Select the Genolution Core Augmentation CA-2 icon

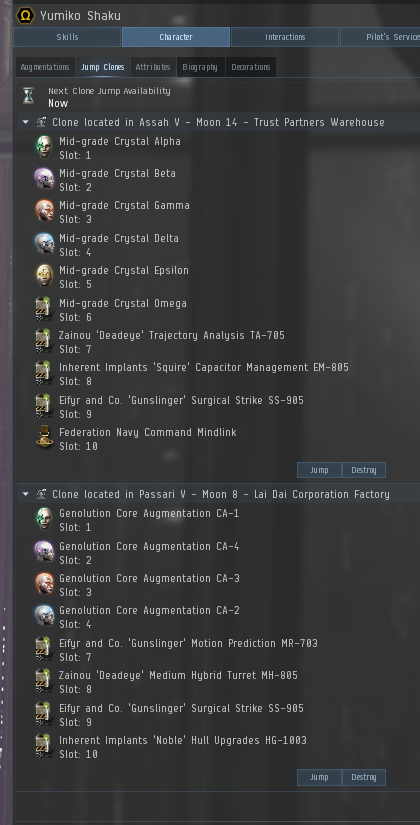point(44,616)
